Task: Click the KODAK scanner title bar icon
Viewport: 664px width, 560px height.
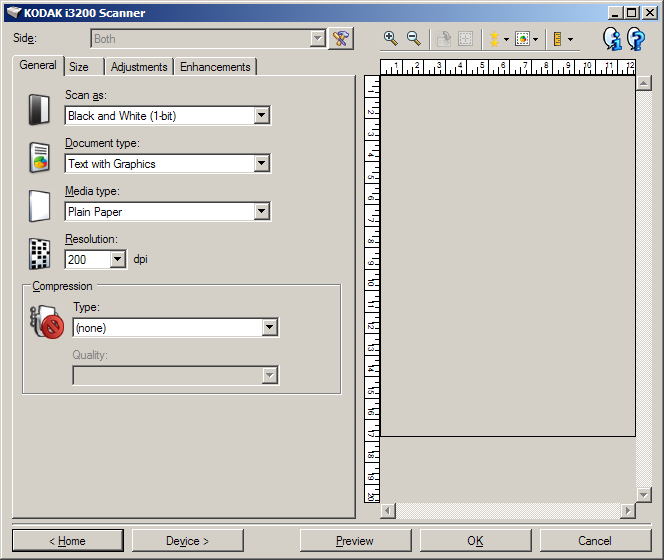Action: [14, 13]
